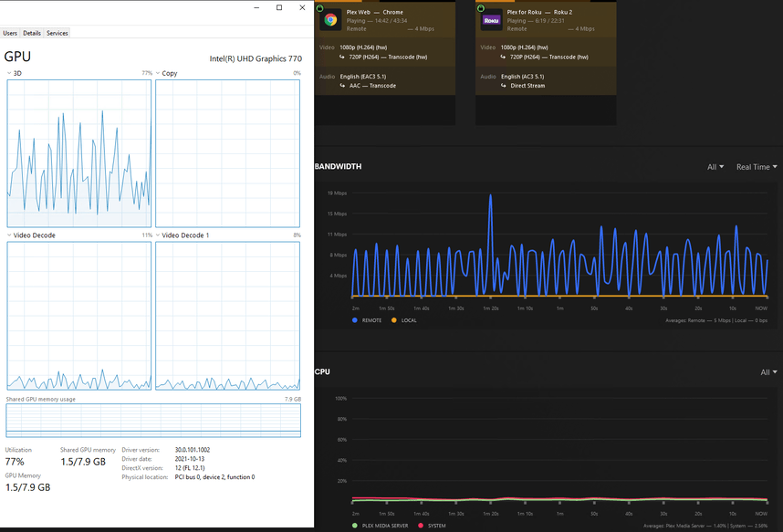Image resolution: width=783 pixels, height=532 pixels.
Task: Minimize the Task Manager window
Action: coord(256,7)
